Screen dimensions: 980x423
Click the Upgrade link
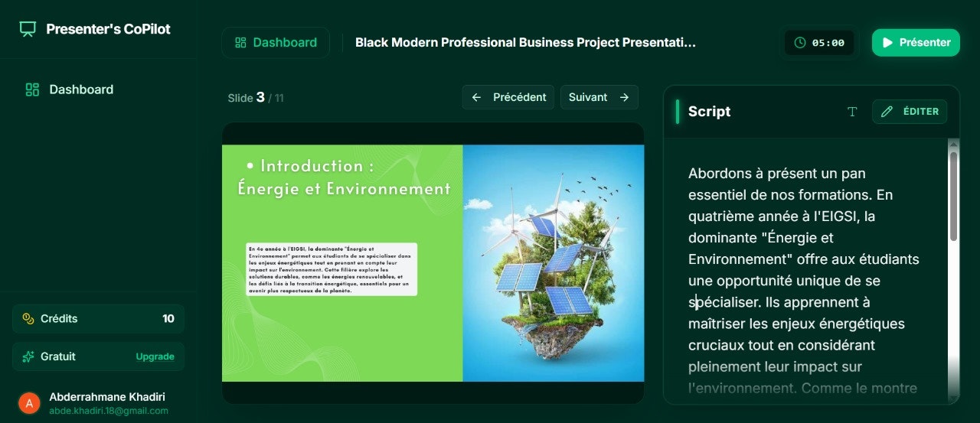(x=155, y=356)
